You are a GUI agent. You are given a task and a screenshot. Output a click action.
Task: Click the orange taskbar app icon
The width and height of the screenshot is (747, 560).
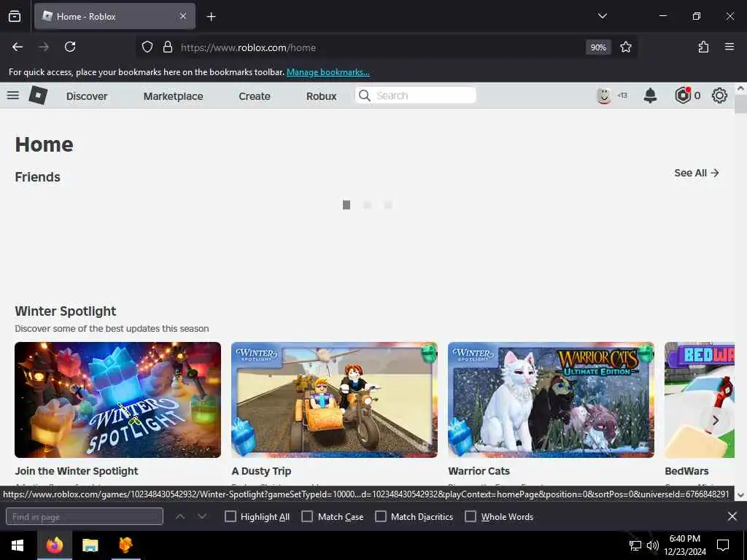(x=125, y=545)
